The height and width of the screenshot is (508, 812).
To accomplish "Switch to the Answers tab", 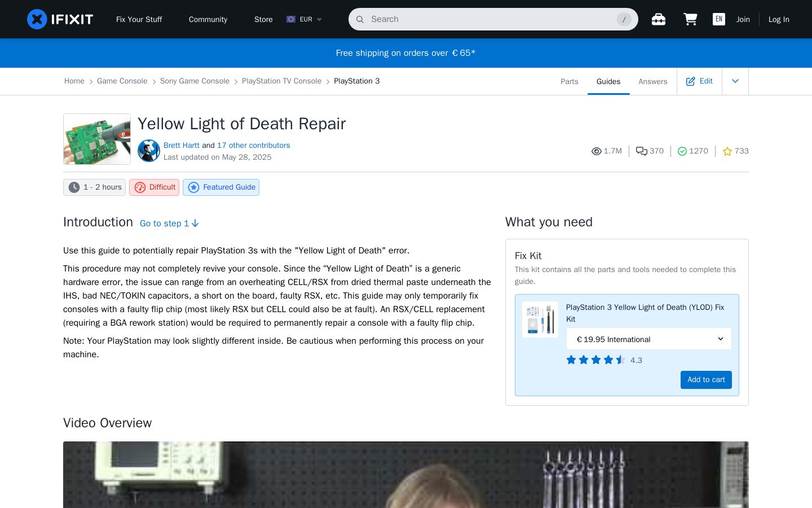I will click(653, 81).
